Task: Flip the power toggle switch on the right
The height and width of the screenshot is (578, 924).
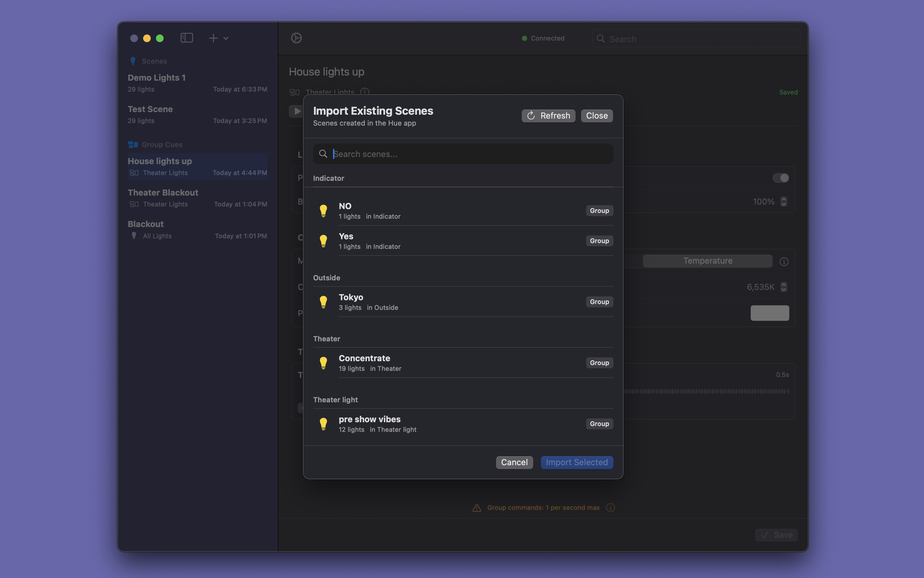Action: pos(780,178)
